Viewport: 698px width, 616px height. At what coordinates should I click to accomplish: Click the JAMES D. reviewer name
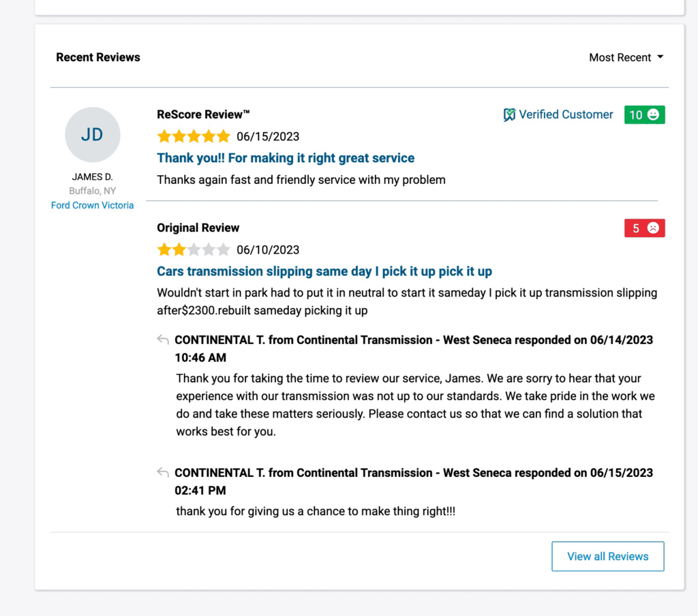click(92, 176)
